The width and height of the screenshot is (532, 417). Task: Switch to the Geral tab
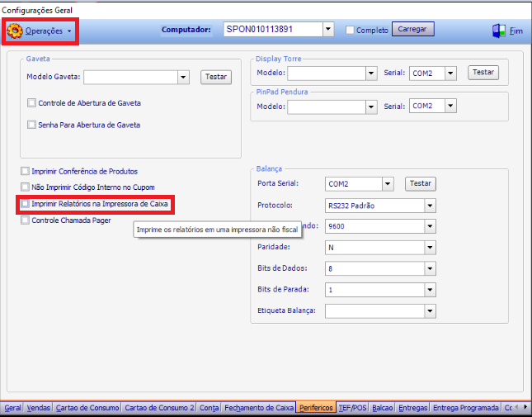[x=12, y=407]
